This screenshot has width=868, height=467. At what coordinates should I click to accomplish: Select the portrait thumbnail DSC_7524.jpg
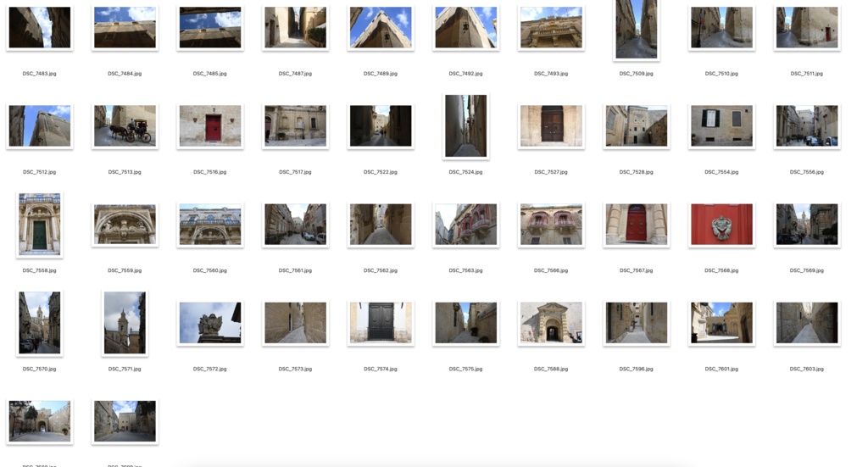click(465, 125)
